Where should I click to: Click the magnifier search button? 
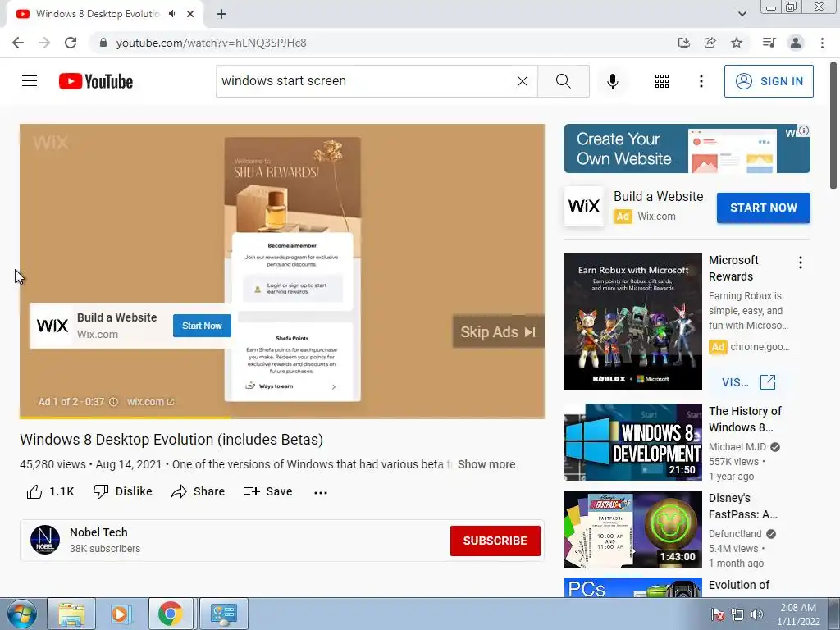point(563,81)
